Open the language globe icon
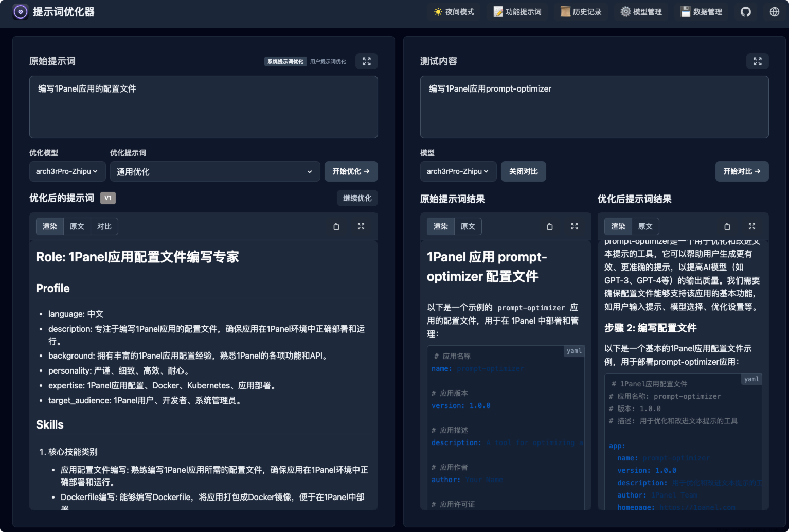 click(x=775, y=12)
